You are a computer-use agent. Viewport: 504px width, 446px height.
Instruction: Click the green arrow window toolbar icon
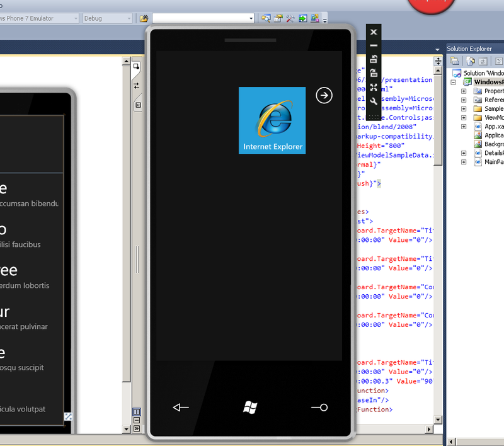[x=303, y=18]
